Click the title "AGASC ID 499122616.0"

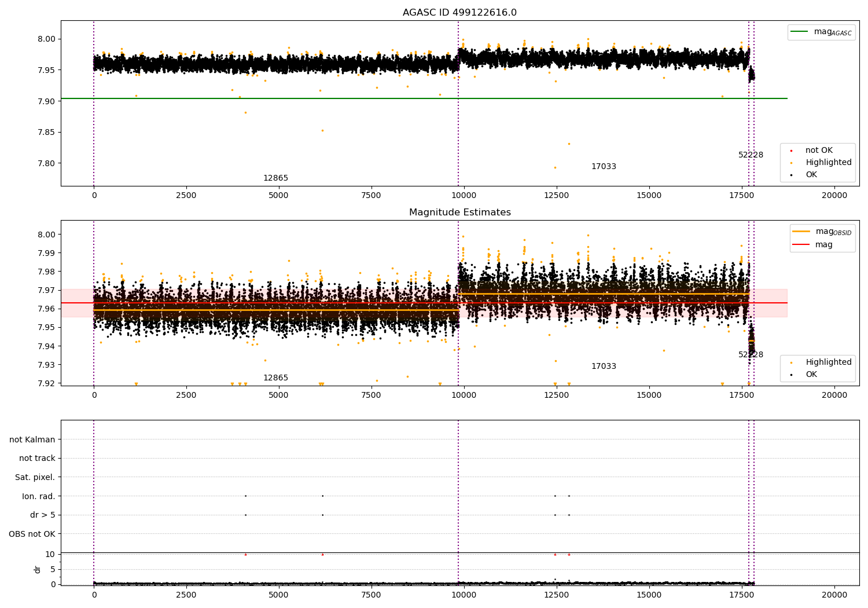[x=459, y=13]
